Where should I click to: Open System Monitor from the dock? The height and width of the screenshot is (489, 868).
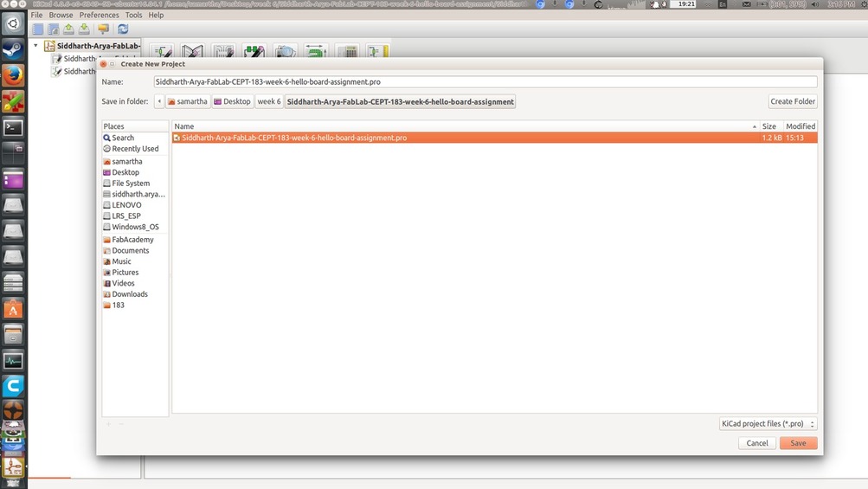[x=13, y=361]
